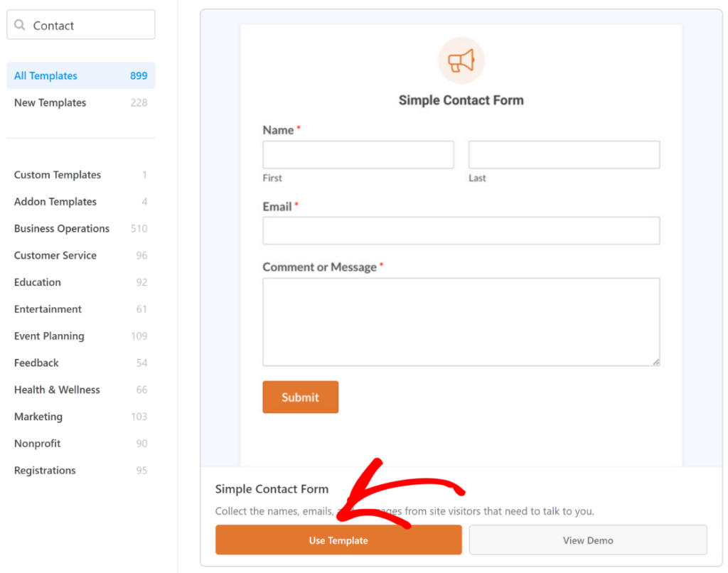Open Nonprofit form templates
Screen dimensions: 728x573
[37, 443]
